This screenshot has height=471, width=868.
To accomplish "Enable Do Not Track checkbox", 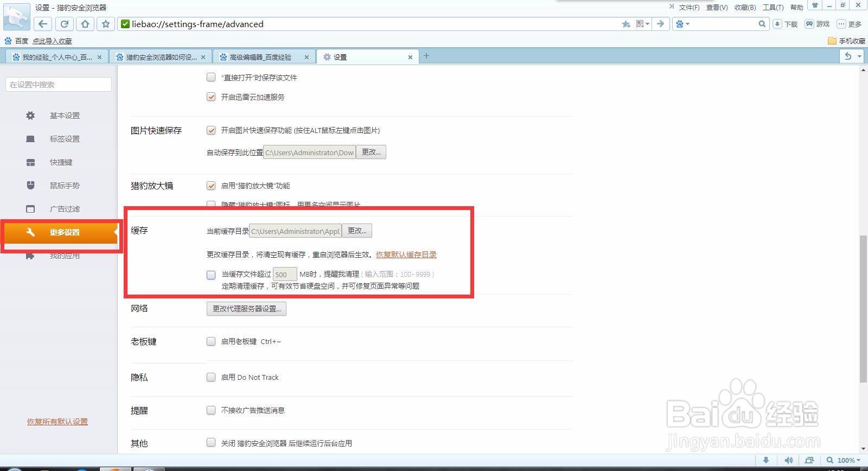I will (x=211, y=377).
